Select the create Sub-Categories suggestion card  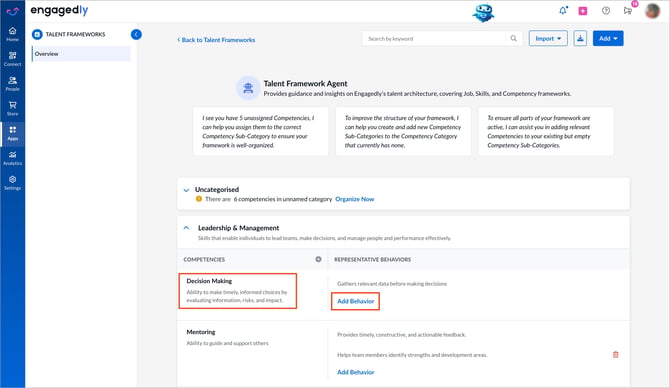tap(403, 131)
